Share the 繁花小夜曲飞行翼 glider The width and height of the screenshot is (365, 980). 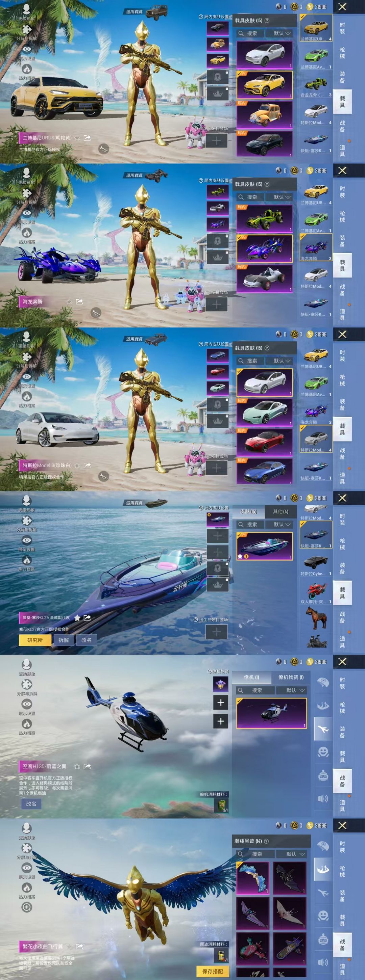80,946
